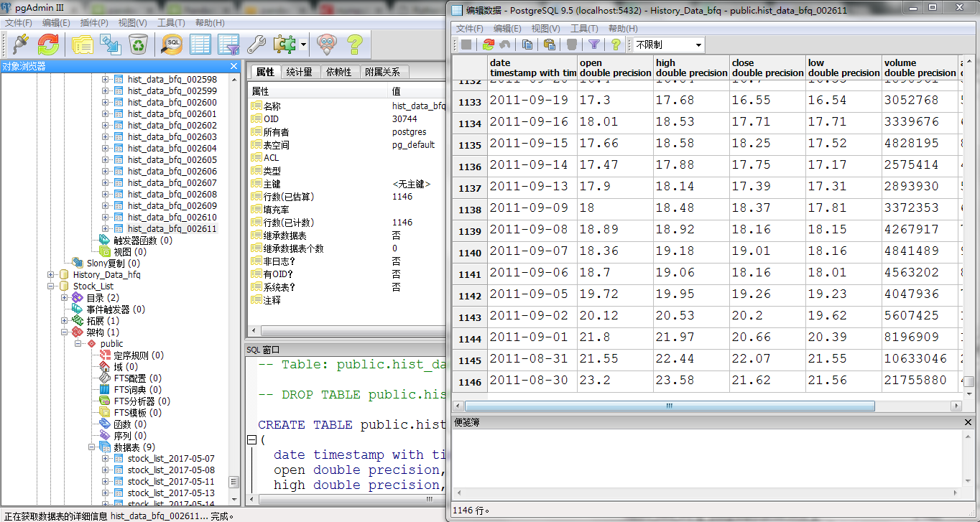Click the create new object icon
The image size is (980, 522).
click(x=110, y=45)
